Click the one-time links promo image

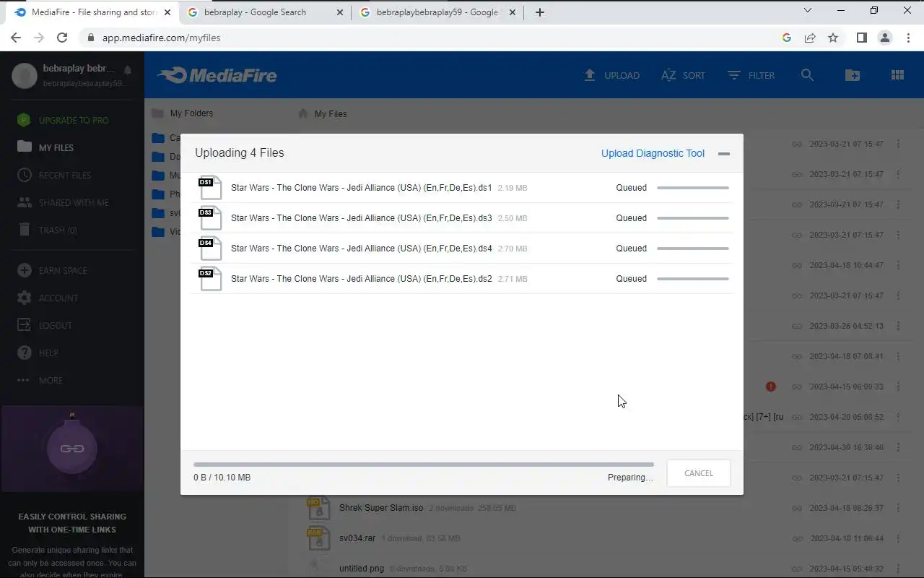(x=72, y=449)
